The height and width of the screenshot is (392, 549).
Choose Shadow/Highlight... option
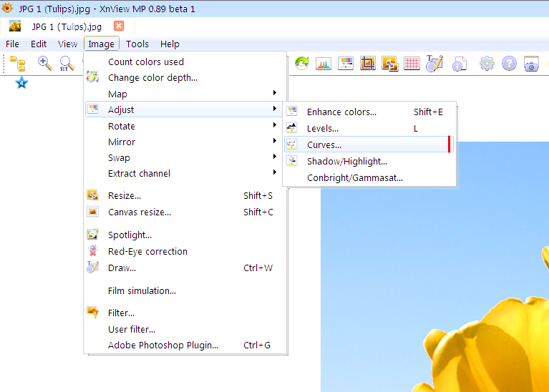coord(369,162)
